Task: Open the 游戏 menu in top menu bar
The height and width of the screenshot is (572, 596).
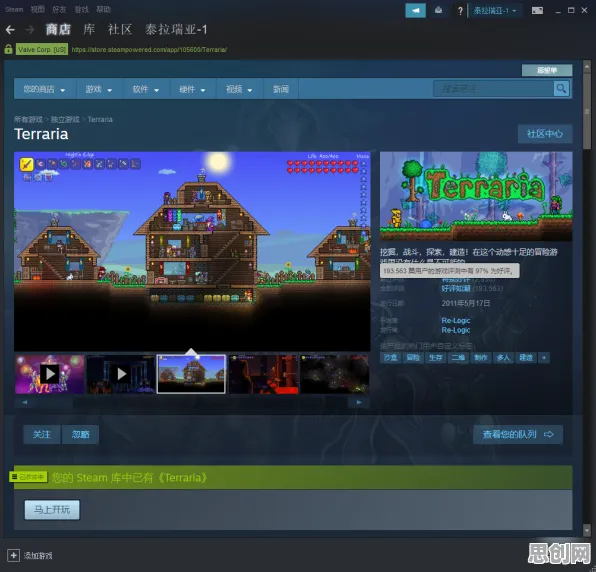Action: 81,10
